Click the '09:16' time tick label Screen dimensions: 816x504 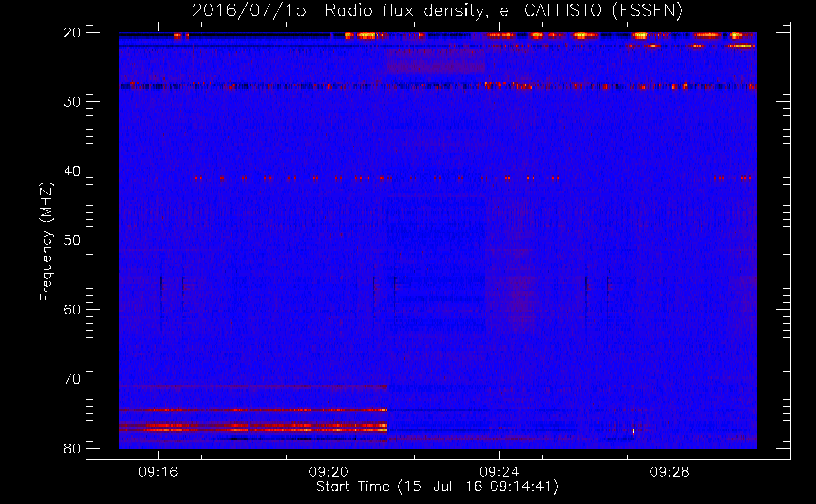pyautogui.click(x=158, y=472)
